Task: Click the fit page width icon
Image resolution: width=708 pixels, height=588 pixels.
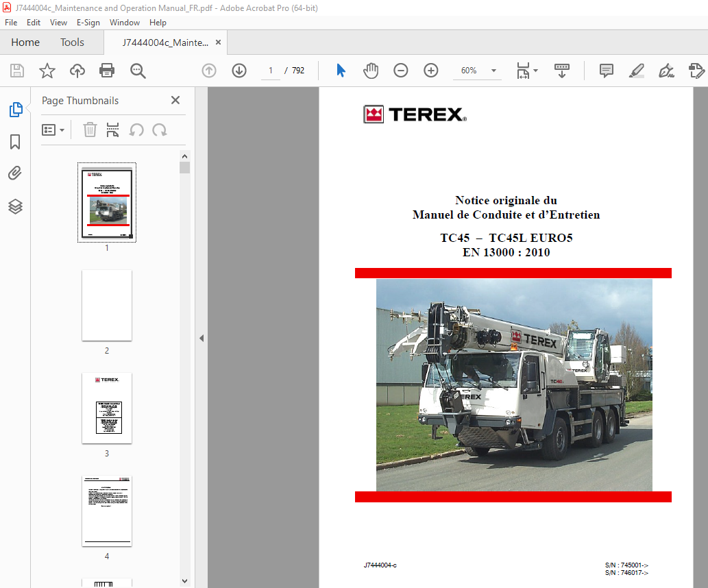Action: (x=524, y=71)
